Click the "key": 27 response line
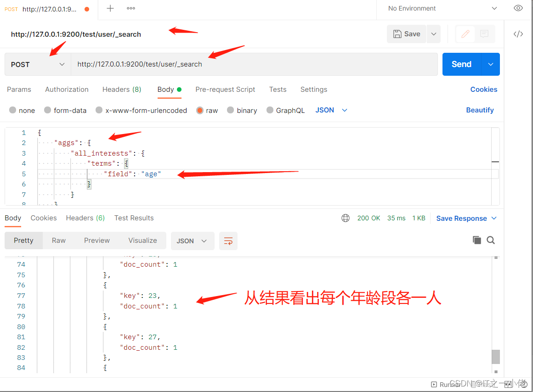Screen dimensions: 533x392 tap(140, 337)
